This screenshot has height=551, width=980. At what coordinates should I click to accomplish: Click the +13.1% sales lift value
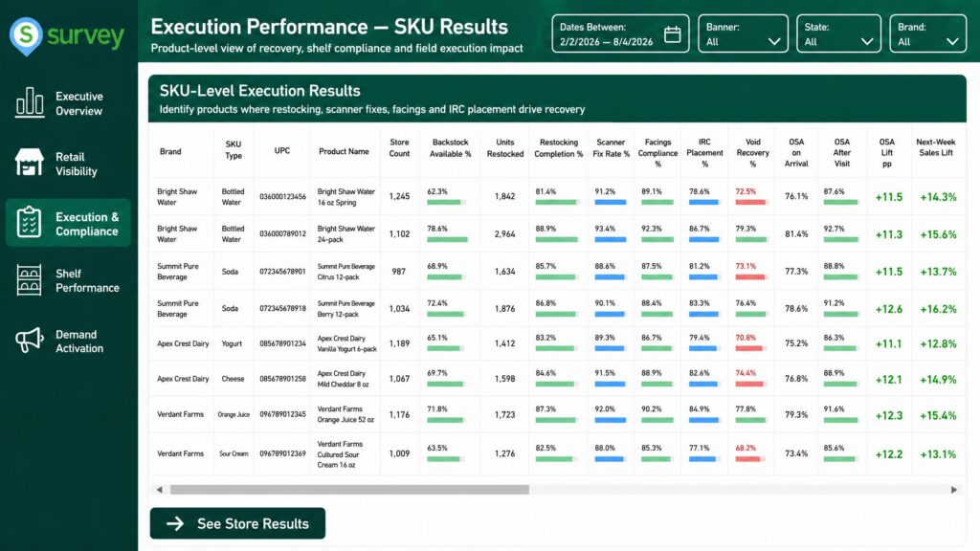[x=938, y=454]
